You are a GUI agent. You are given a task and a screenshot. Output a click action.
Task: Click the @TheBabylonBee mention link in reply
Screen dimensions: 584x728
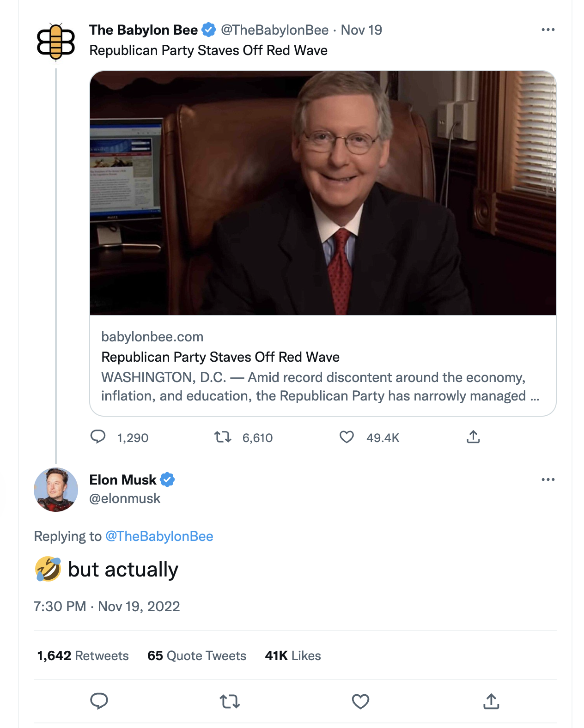tap(159, 536)
